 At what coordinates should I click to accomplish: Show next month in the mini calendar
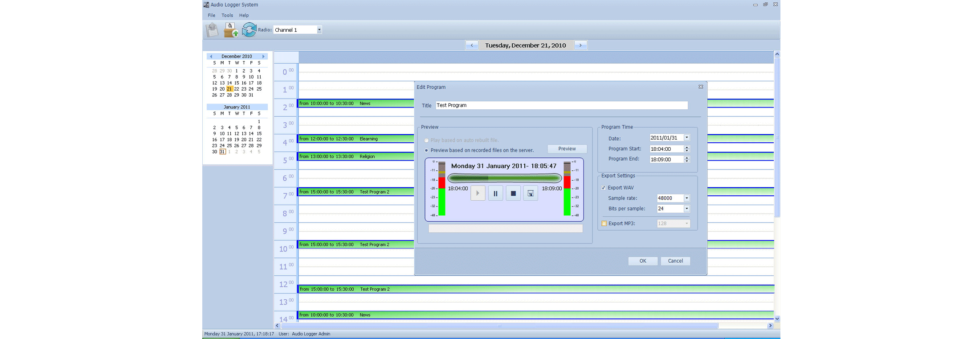(x=263, y=57)
